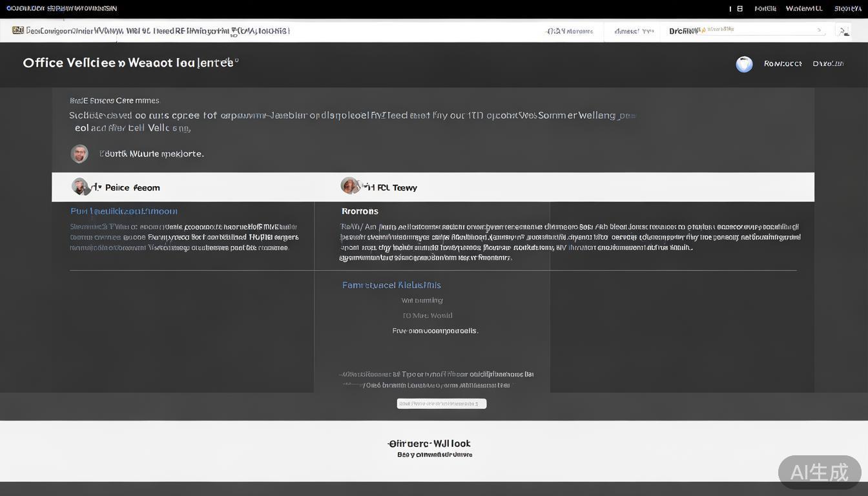This screenshot has width=868, height=496.
Task: Click the avatar beside "Peiice feeom"
Action: click(x=80, y=187)
